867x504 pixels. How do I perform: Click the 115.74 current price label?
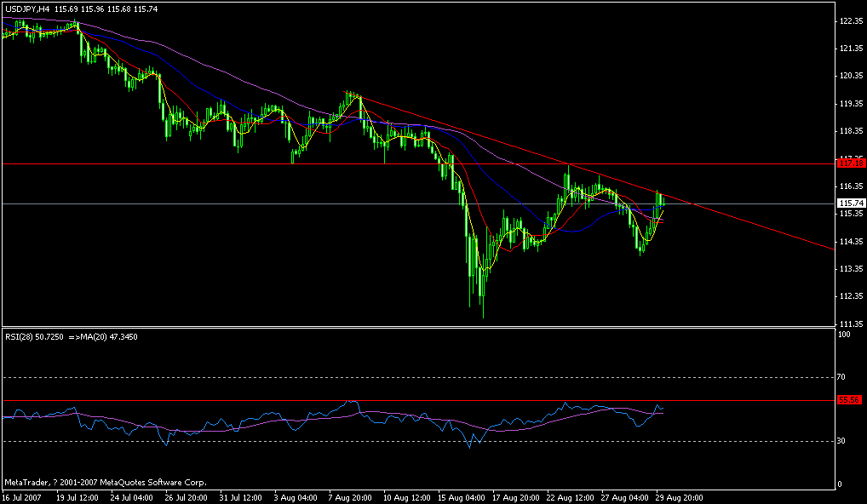tap(851, 203)
